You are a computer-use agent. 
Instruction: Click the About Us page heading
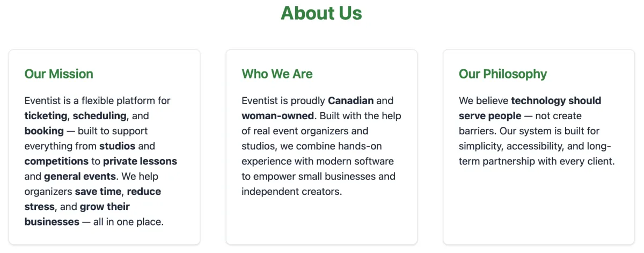[321, 13]
